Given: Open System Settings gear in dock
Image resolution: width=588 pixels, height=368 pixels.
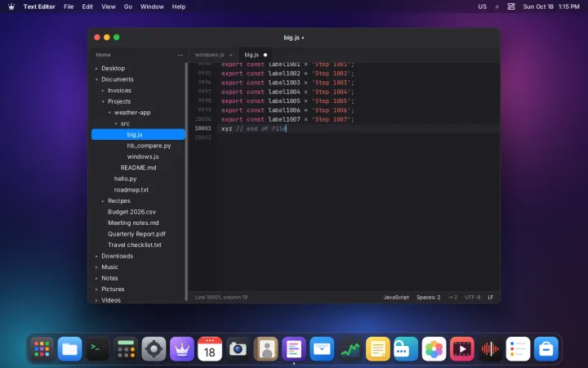Looking at the screenshot, I should point(154,349).
